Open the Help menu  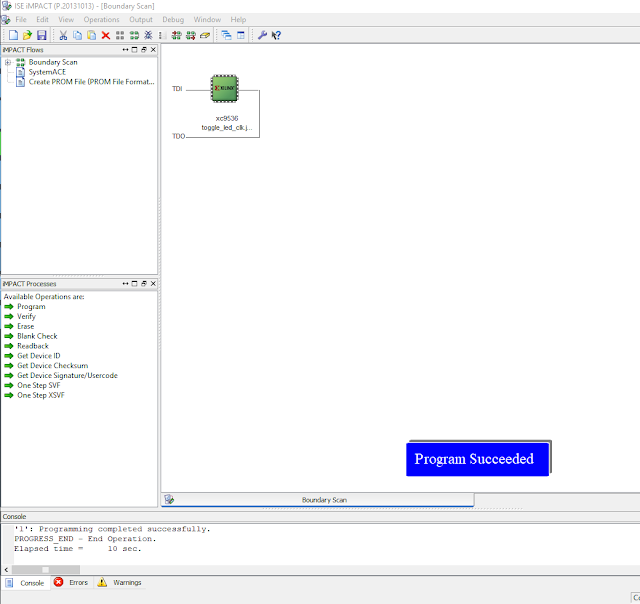pyautogui.click(x=238, y=19)
